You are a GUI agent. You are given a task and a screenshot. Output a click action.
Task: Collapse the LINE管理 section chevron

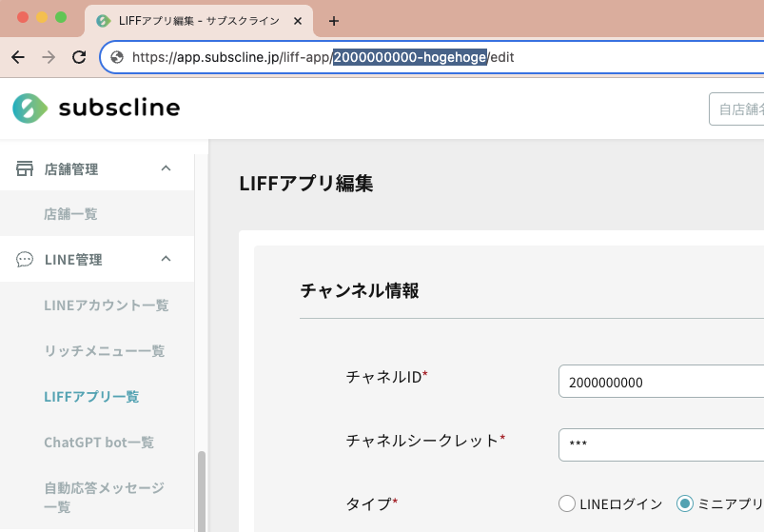click(166, 259)
